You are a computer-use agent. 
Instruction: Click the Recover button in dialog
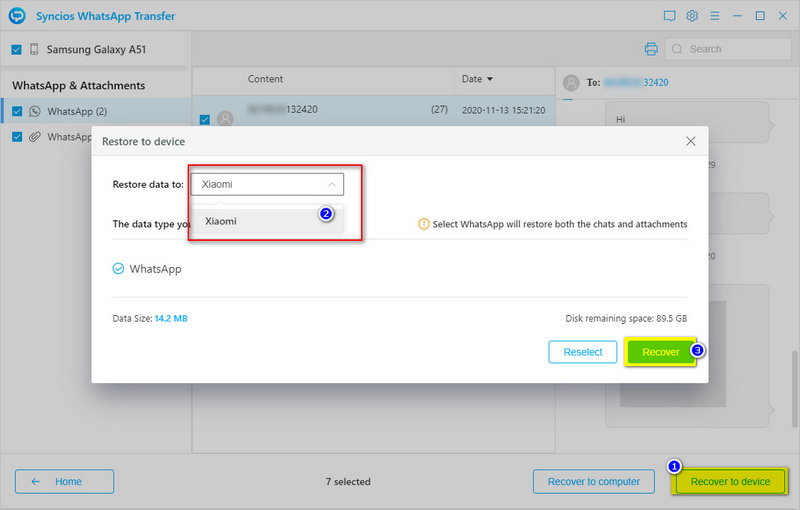(x=661, y=352)
